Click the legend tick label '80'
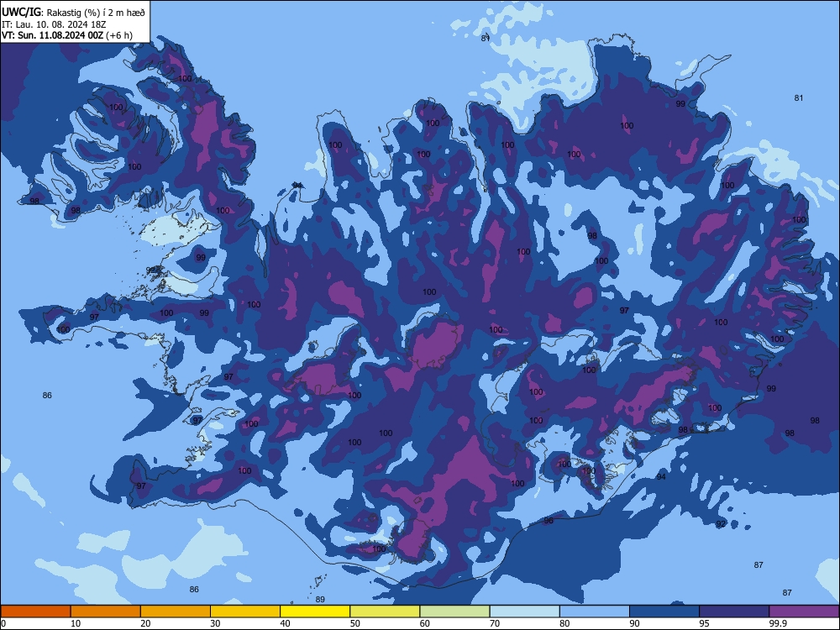840x630 pixels. [x=564, y=623]
